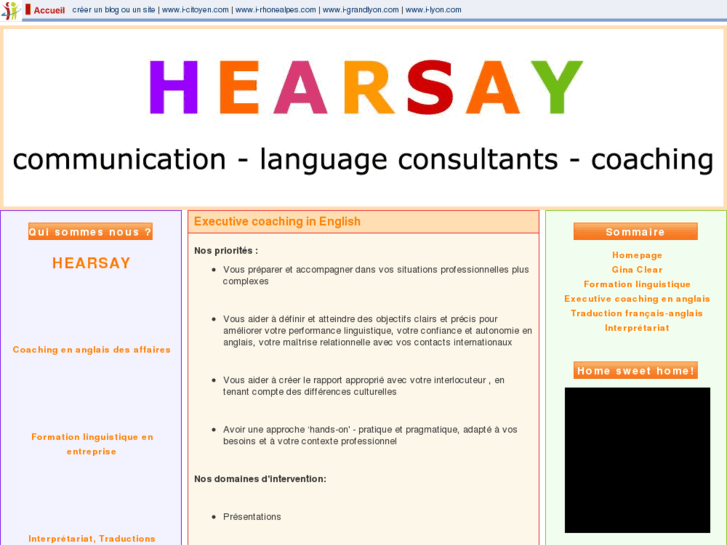Click the Sommaire heading button
The width and height of the screenshot is (727, 545).
tap(635, 231)
